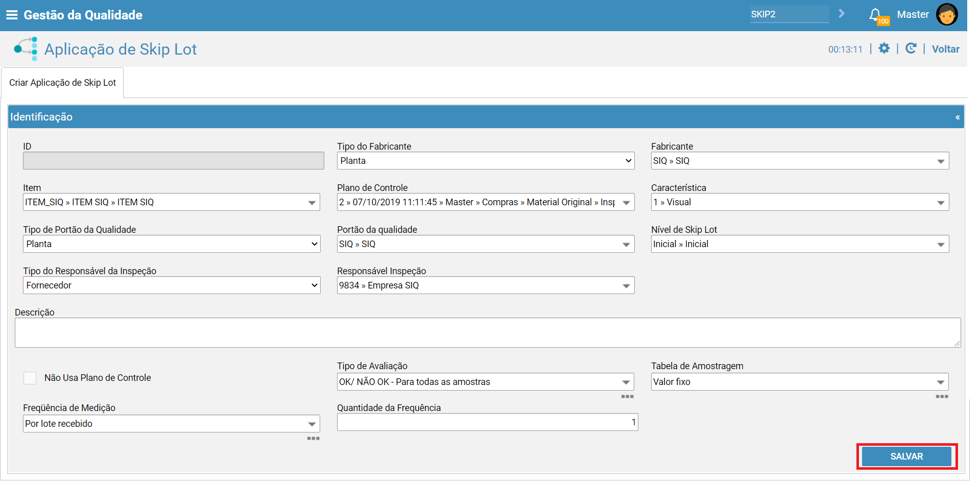
Task: Click the arrow next to SKIP2 search
Action: (842, 14)
